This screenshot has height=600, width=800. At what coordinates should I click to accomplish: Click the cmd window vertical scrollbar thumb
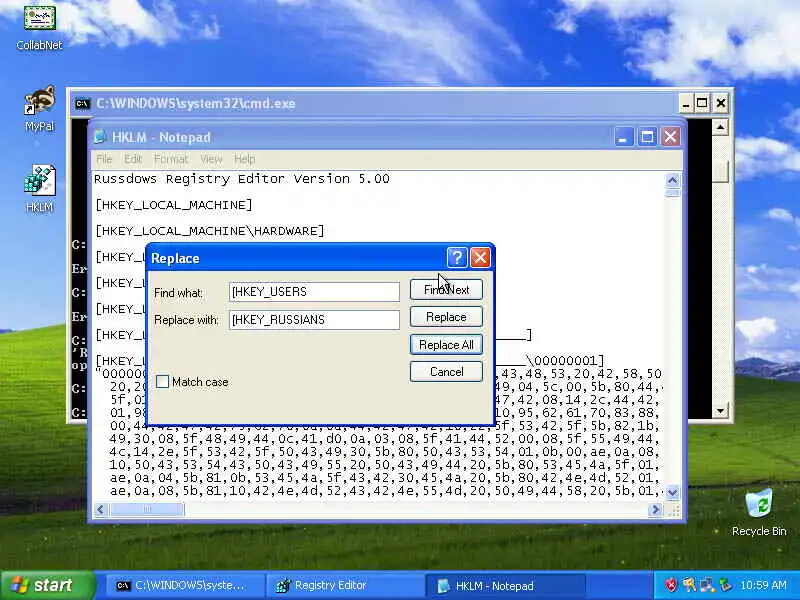click(720, 171)
